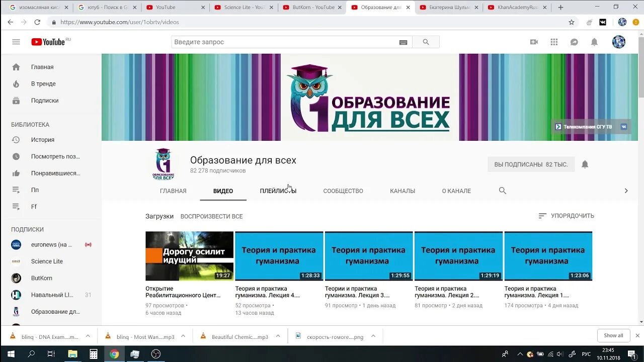Open the video upload camera icon
The image size is (644, 362).
coord(534,42)
